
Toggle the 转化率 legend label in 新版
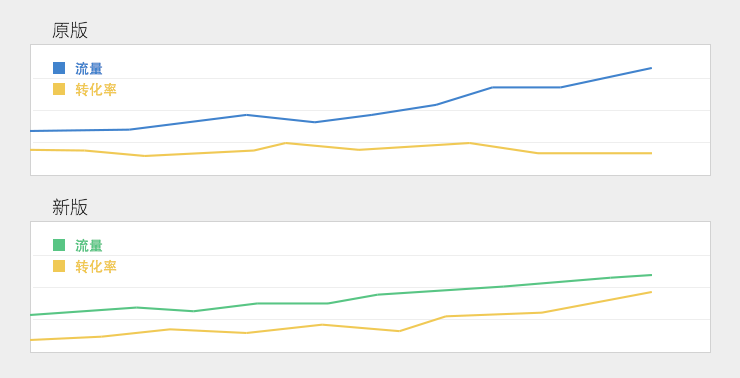[x=96, y=267]
